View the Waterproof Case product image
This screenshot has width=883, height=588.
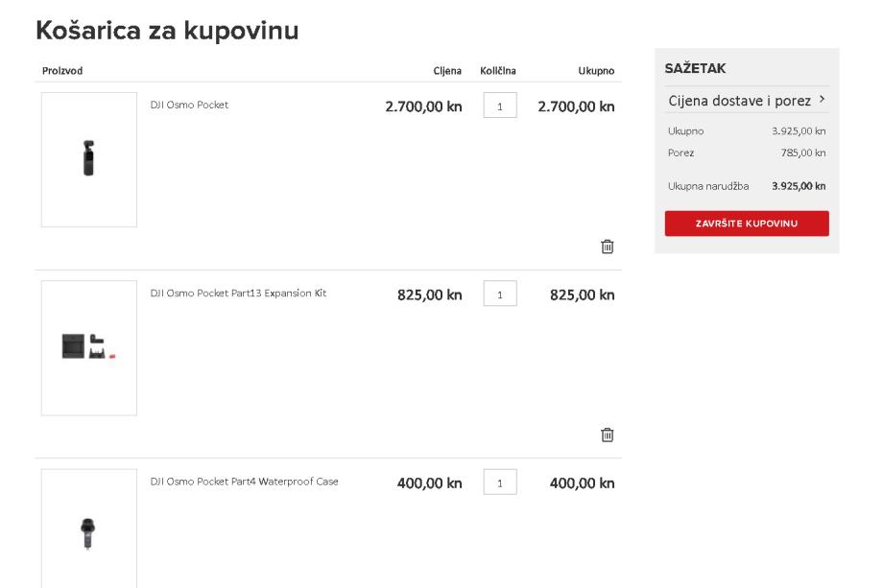[x=89, y=529]
